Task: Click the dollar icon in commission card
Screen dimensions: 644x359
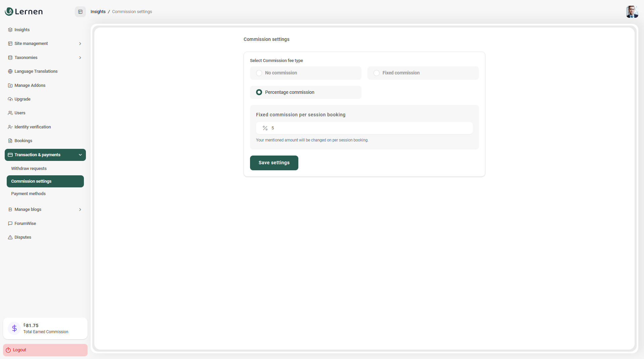Action: (x=14, y=328)
